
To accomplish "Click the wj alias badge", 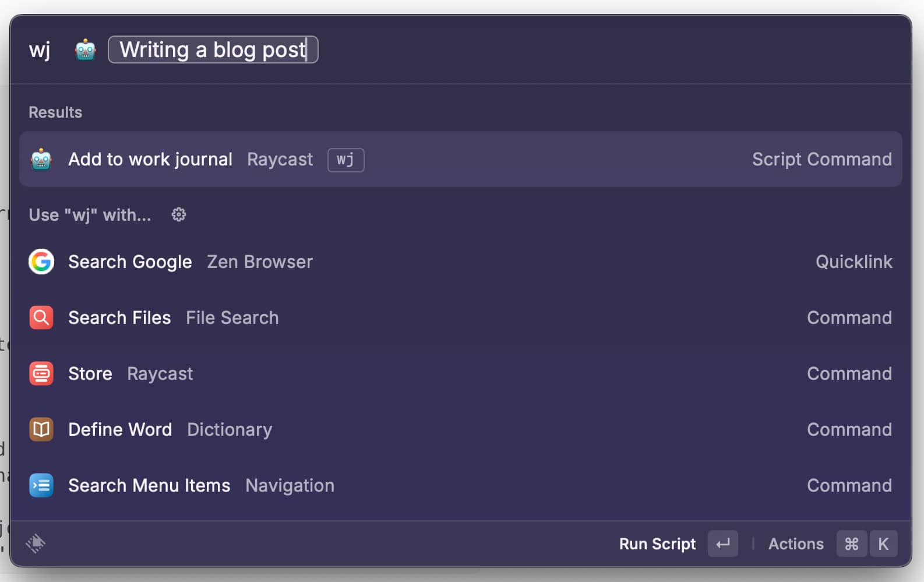I will coord(345,160).
